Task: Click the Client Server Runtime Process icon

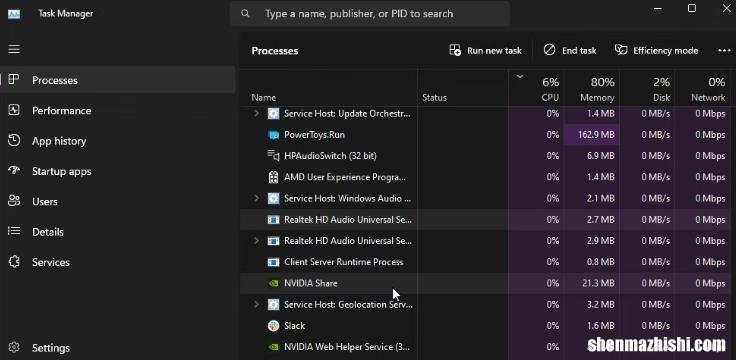Action: tap(273, 262)
